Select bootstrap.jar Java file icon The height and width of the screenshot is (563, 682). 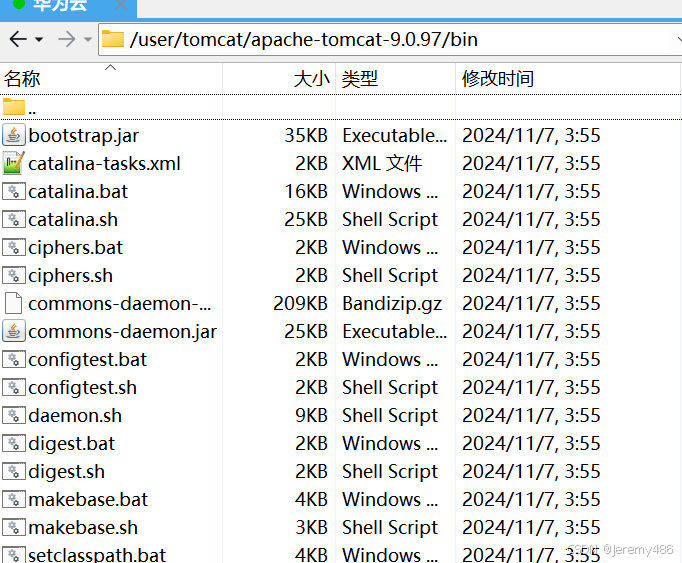click(13, 135)
